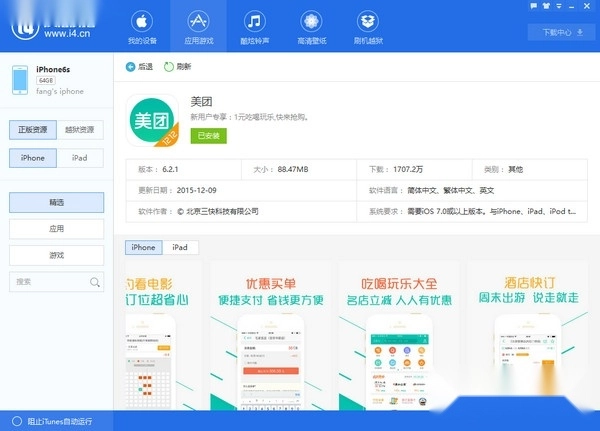Click the 刷新 refresh icon
The width and height of the screenshot is (600, 431).
169,67
